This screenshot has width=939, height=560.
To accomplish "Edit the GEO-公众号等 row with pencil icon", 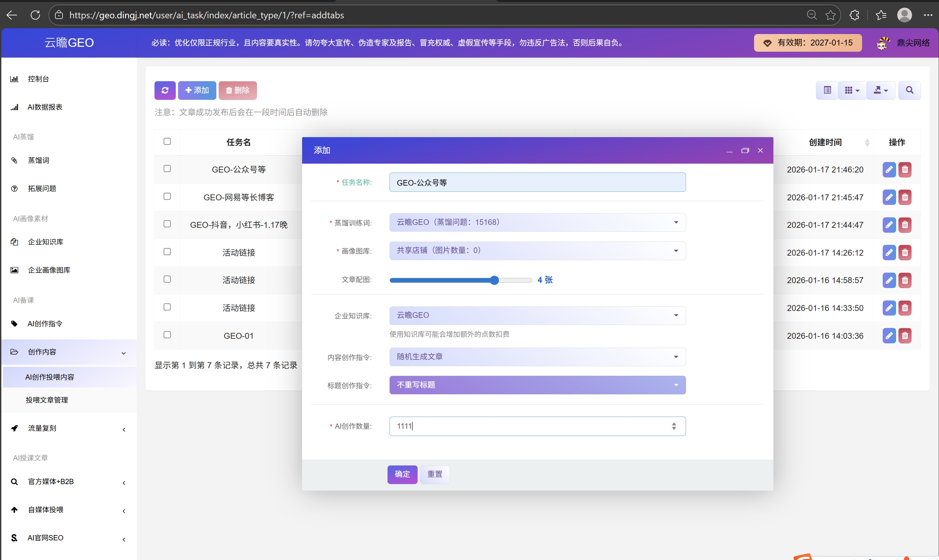I will click(x=889, y=170).
